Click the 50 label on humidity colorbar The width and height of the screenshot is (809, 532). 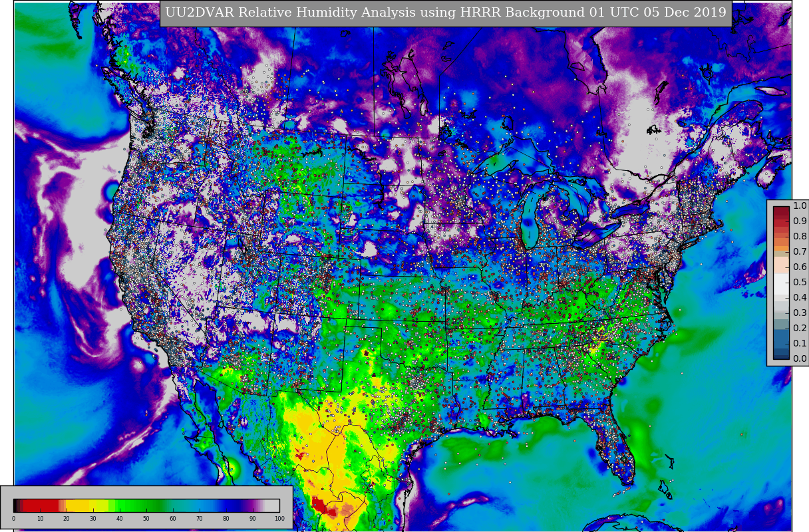[146, 518]
